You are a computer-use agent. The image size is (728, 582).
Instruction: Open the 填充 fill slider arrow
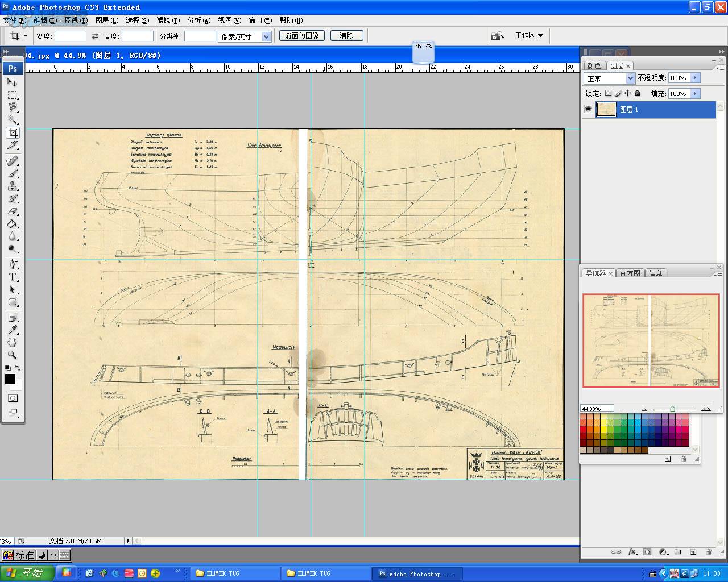[695, 94]
